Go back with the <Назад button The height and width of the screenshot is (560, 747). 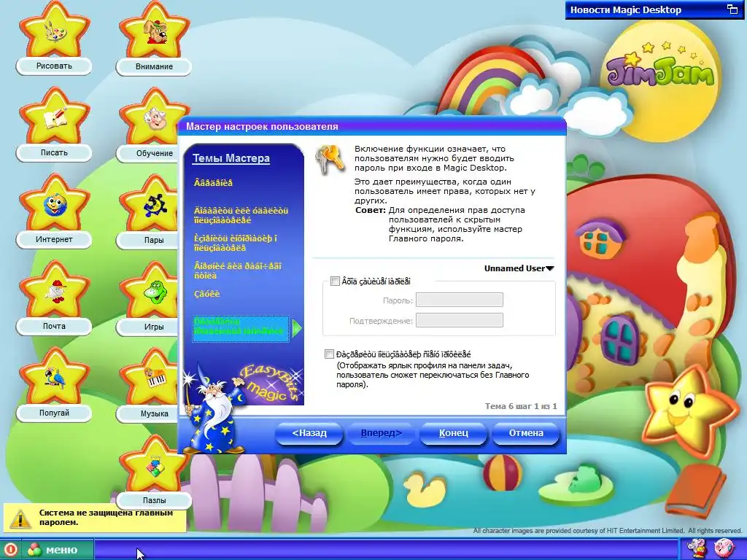tap(309, 433)
